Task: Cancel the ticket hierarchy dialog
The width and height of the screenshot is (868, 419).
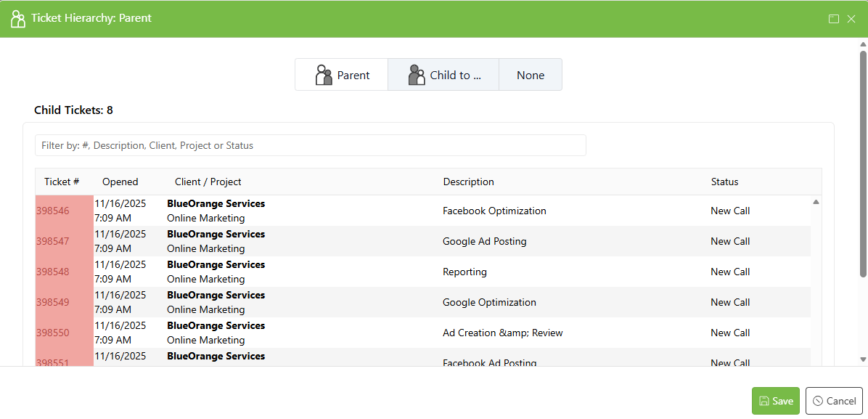Action: pyautogui.click(x=834, y=401)
